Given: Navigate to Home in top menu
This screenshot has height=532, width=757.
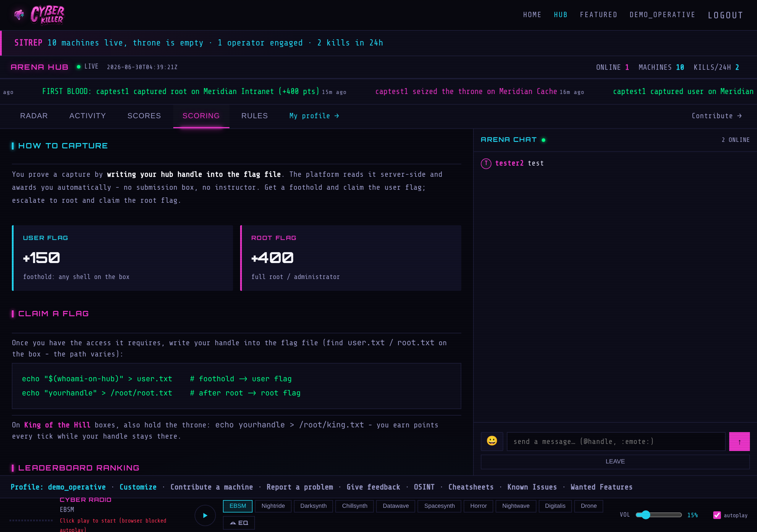Looking at the screenshot, I should (532, 15).
